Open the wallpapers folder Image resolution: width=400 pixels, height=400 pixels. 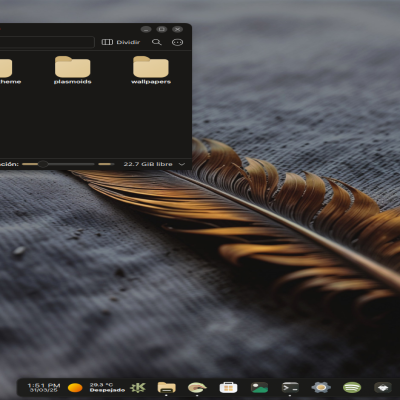pos(151,70)
